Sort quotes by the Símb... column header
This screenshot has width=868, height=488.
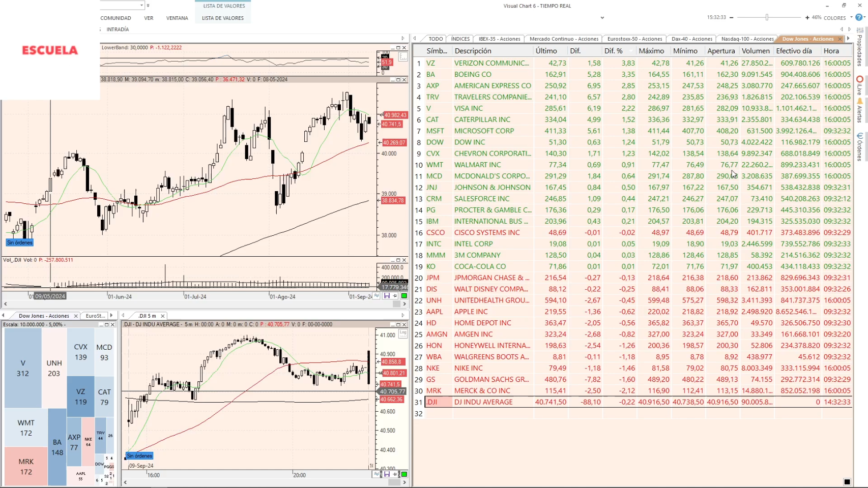coord(437,51)
